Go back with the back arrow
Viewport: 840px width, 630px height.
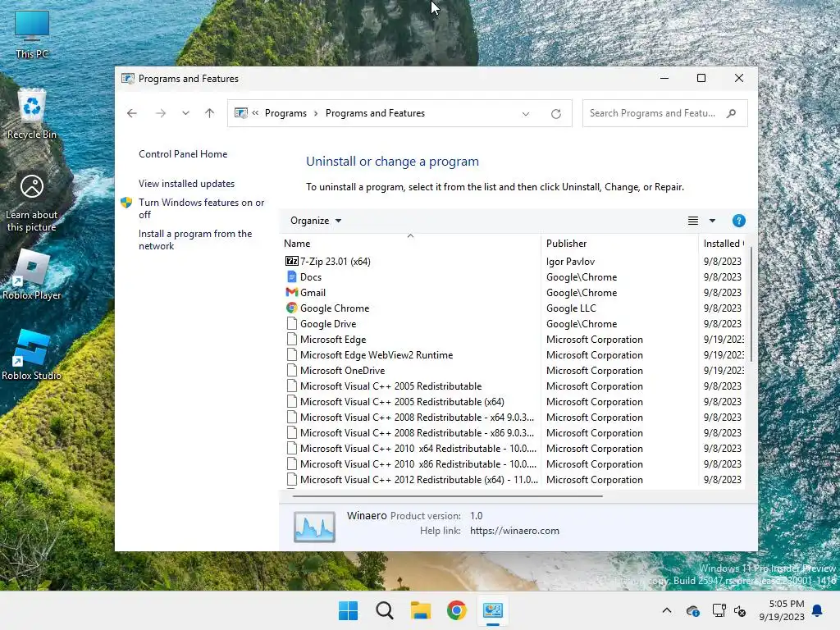coord(132,113)
